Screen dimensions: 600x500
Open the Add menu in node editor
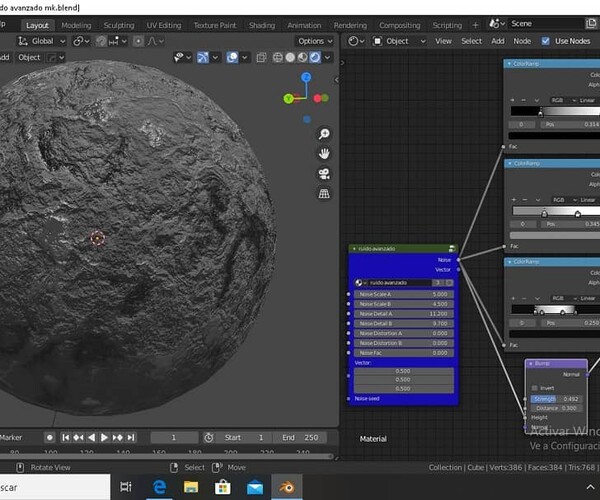click(x=497, y=41)
